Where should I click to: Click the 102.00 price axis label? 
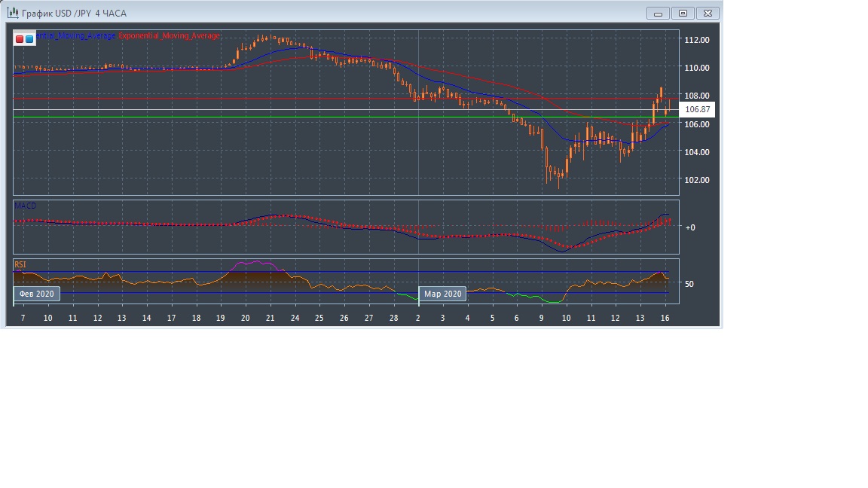click(696, 180)
